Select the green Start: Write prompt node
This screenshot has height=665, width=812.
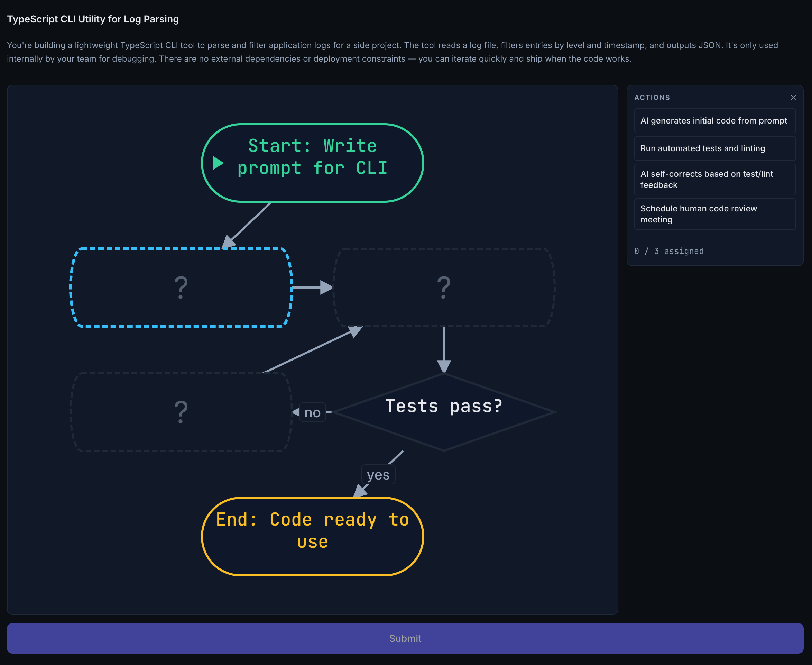(x=312, y=157)
